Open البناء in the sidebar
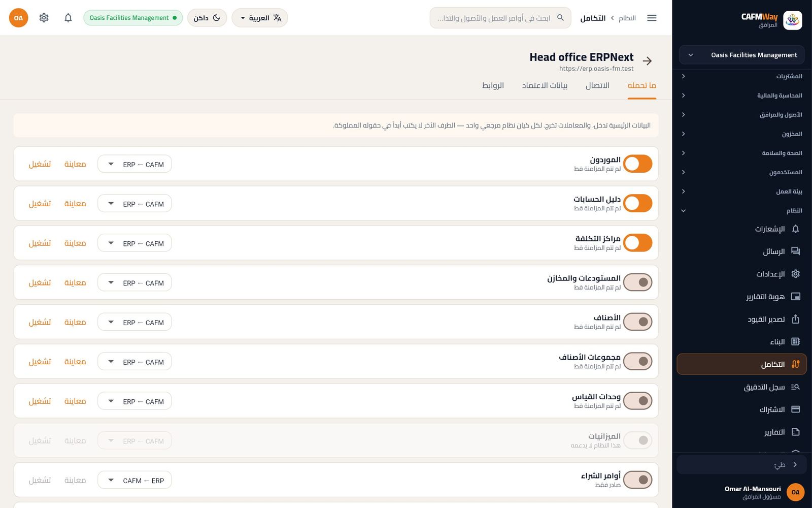Image resolution: width=812 pixels, height=508 pixels. coord(741,342)
